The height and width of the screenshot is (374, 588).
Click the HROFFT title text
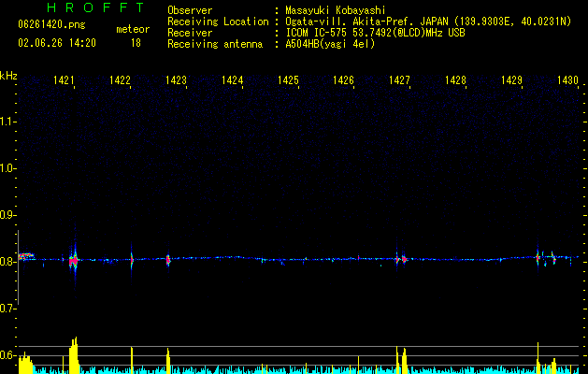point(96,7)
